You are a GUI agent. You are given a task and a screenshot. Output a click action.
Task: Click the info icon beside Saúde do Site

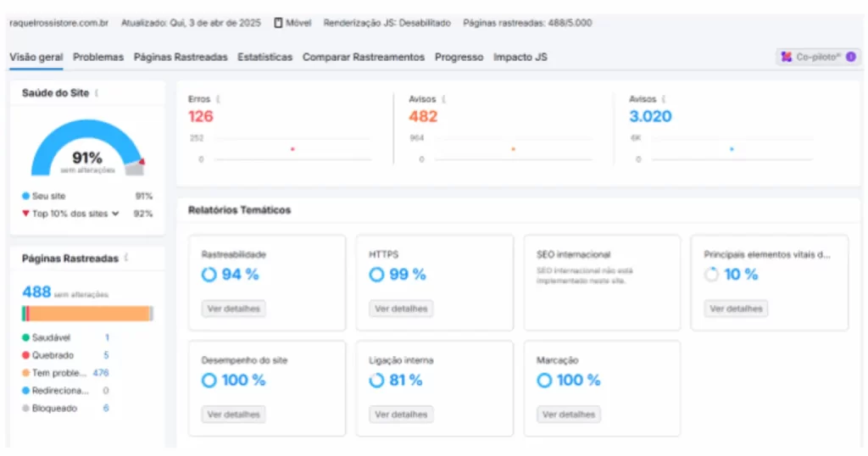click(x=97, y=93)
